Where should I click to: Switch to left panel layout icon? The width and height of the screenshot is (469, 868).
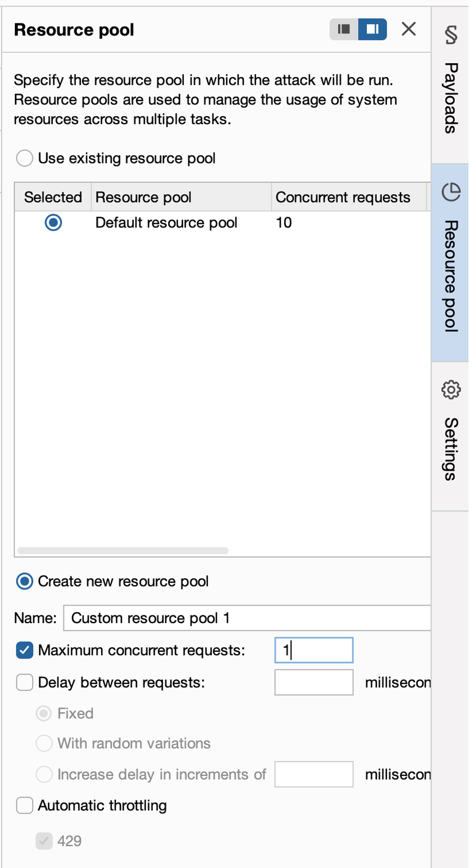(344, 29)
